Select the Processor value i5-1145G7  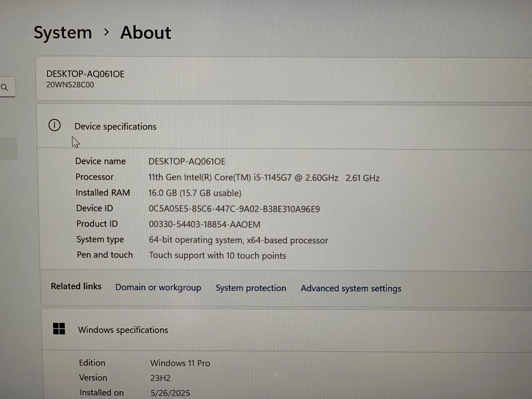click(x=264, y=178)
